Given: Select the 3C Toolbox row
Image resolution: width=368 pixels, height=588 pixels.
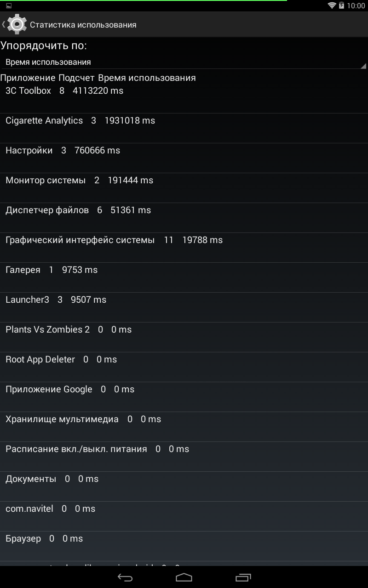Looking at the screenshot, I should point(184,98).
